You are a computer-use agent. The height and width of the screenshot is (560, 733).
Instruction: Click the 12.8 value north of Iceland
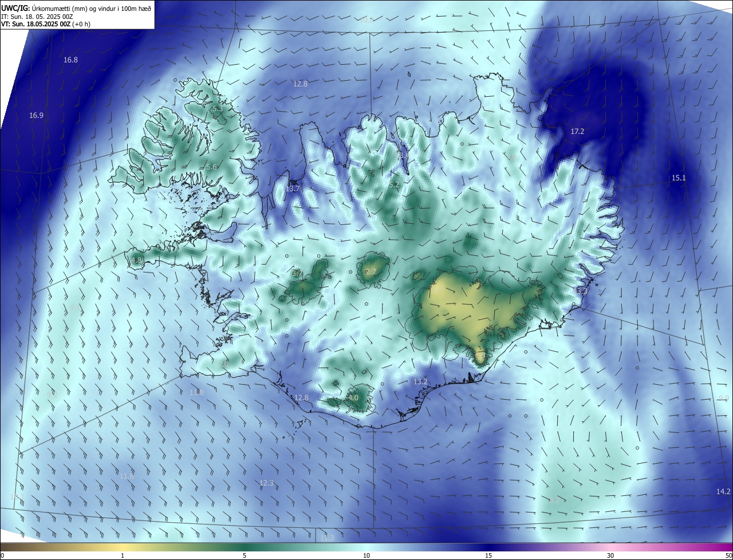point(300,84)
